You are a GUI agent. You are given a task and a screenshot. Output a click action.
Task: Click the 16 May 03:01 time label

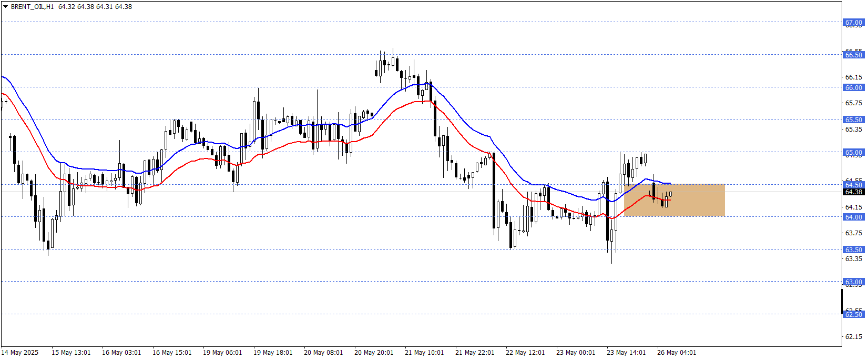pyautogui.click(x=121, y=353)
